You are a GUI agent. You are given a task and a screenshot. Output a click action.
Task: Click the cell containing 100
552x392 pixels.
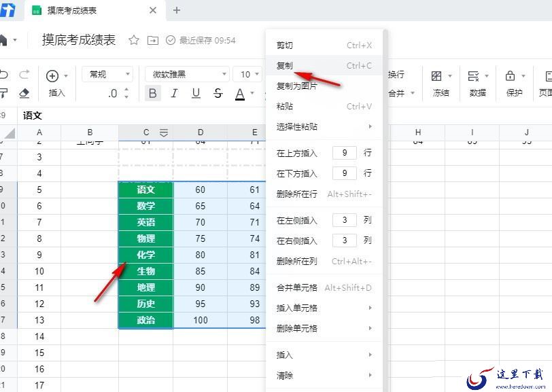pos(201,320)
